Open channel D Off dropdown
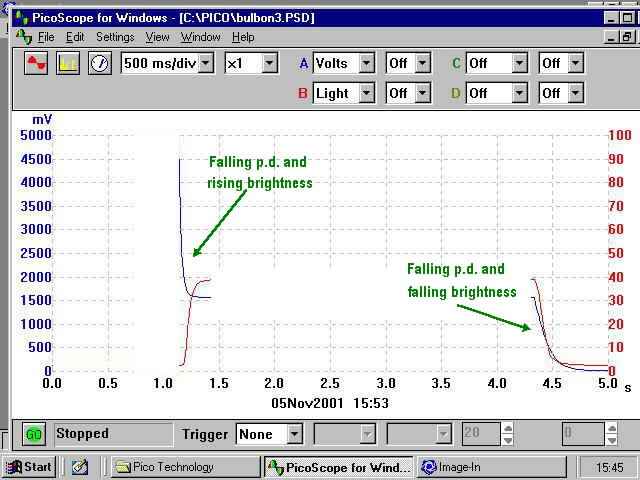The width and height of the screenshot is (640, 480). (519, 93)
